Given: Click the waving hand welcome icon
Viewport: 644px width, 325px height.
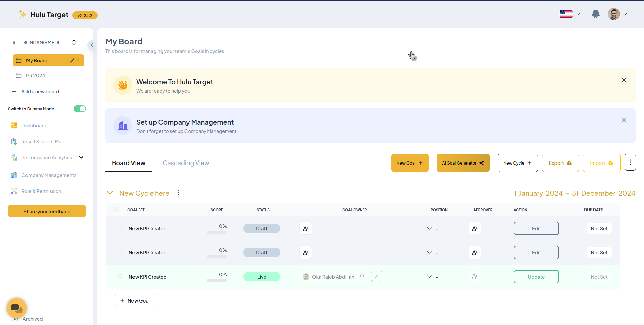Looking at the screenshot, I should click(x=123, y=85).
